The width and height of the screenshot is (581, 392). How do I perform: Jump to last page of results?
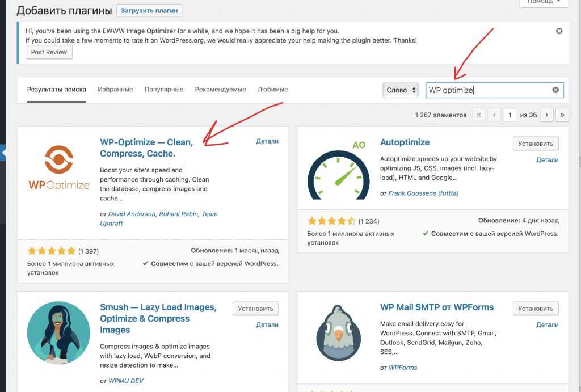pos(562,115)
